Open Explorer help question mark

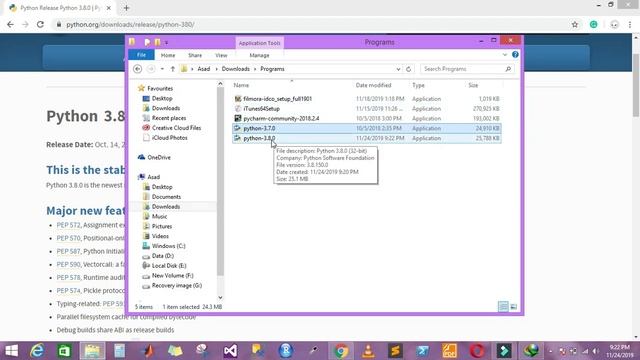tap(515, 54)
